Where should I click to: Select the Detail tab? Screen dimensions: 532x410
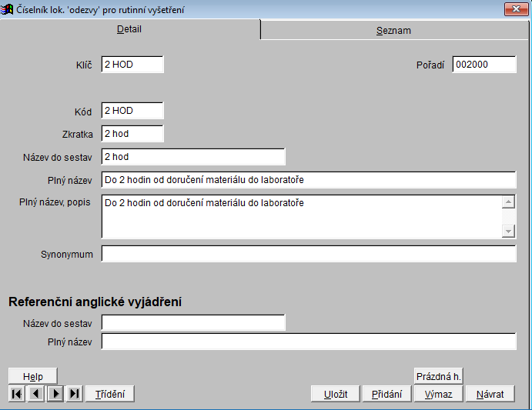pos(129,29)
